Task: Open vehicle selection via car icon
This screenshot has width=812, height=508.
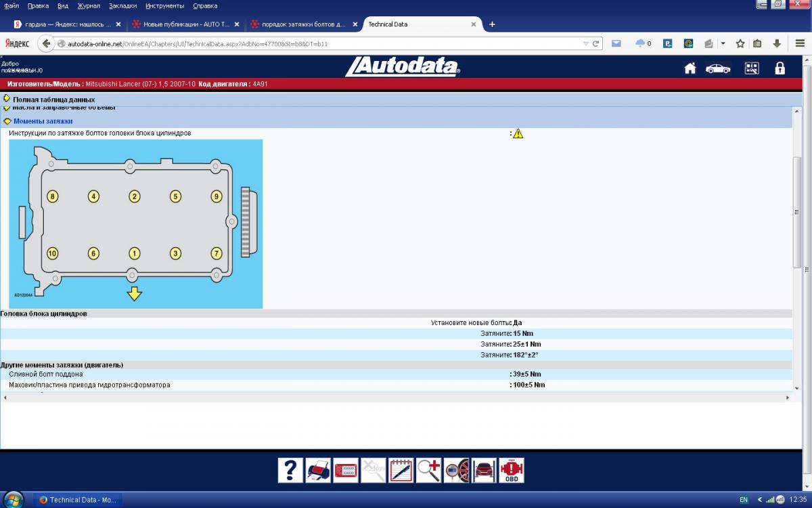Action: click(x=718, y=68)
